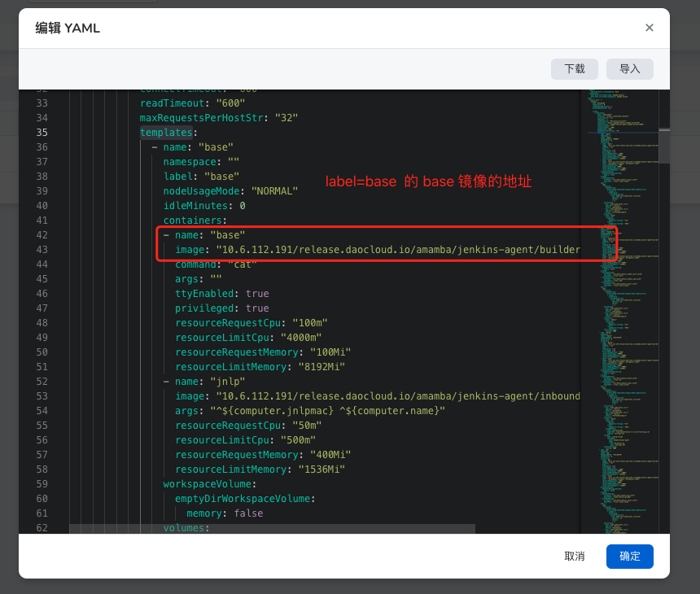Click the editor vertical scrollbar thumb
700x594 pixels.
[x=664, y=146]
